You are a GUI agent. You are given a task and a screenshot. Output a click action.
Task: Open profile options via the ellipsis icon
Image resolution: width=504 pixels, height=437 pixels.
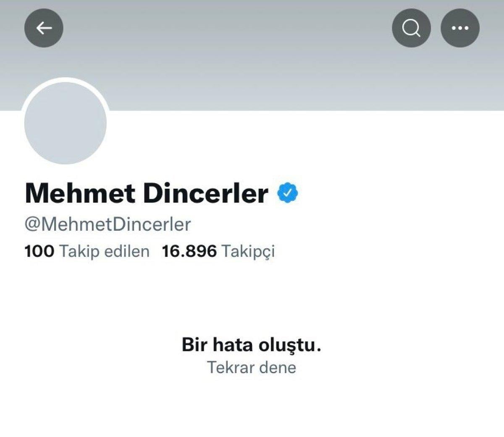pos(460,28)
